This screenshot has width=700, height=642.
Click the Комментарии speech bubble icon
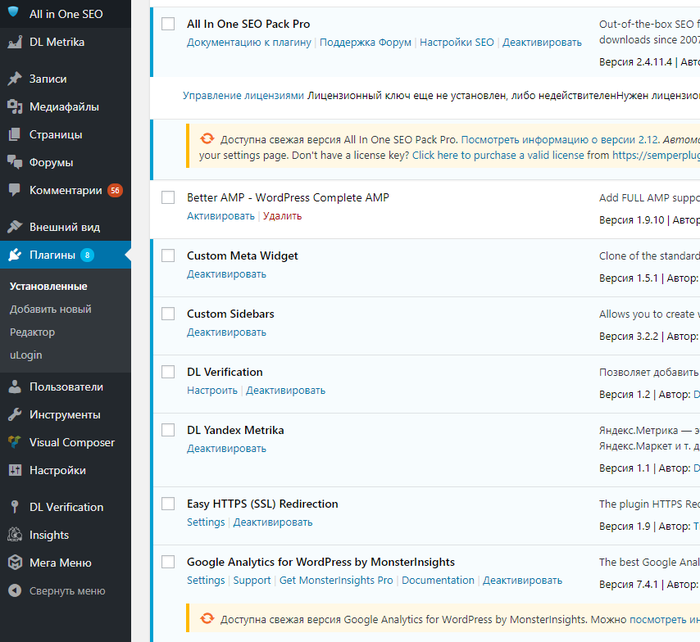[14, 190]
